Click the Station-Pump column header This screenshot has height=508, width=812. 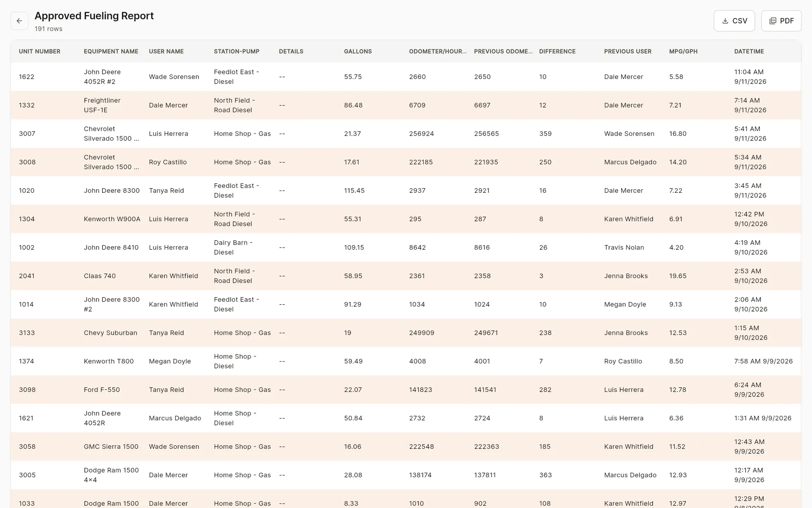point(236,51)
